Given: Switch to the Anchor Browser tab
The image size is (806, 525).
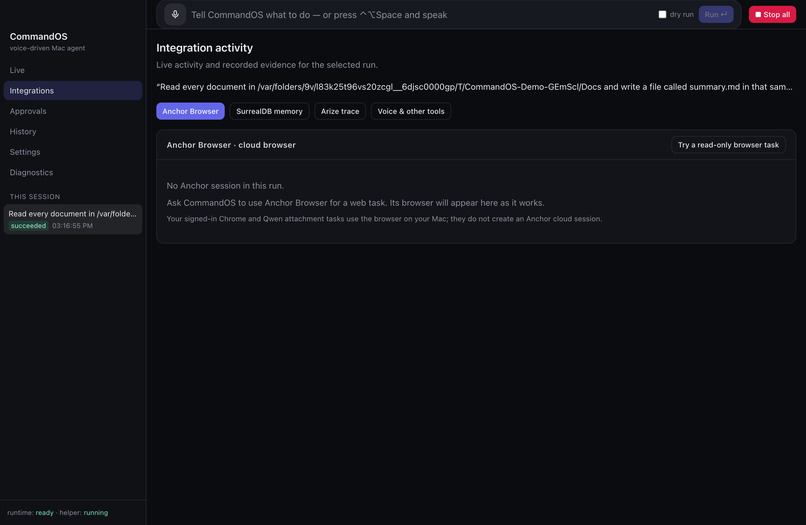Looking at the screenshot, I should (190, 111).
